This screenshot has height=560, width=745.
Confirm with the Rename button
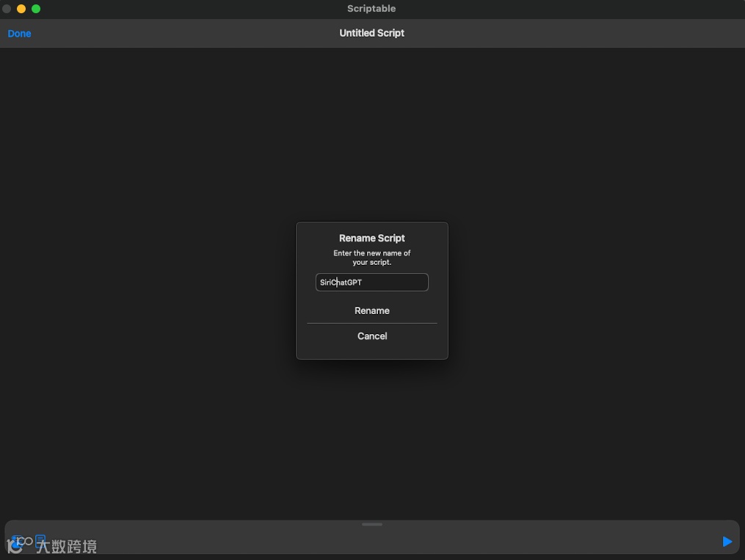(371, 310)
